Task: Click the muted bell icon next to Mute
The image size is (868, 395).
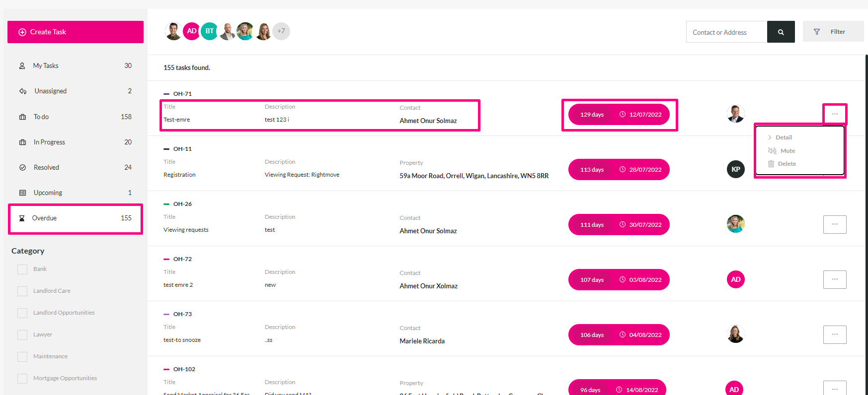Action: coord(772,151)
